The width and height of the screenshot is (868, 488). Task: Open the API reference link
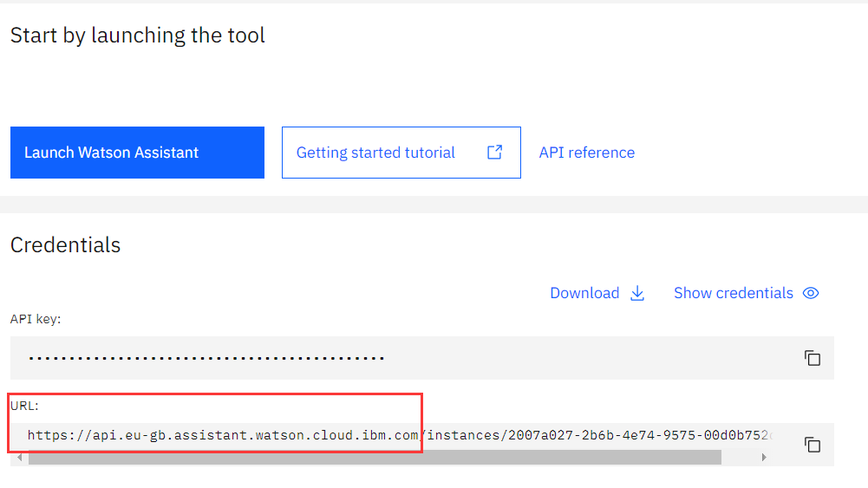tap(586, 153)
